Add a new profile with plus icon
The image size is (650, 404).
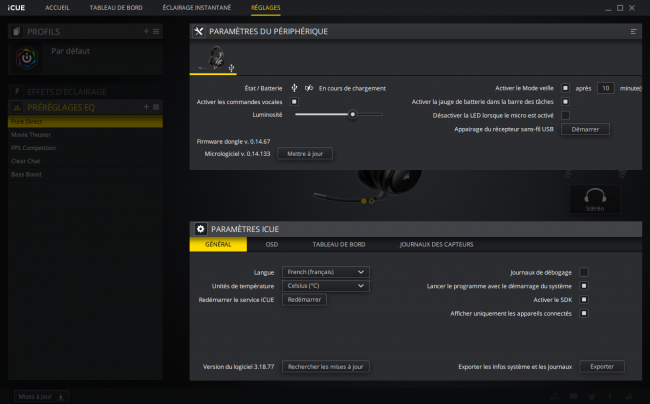[146, 31]
